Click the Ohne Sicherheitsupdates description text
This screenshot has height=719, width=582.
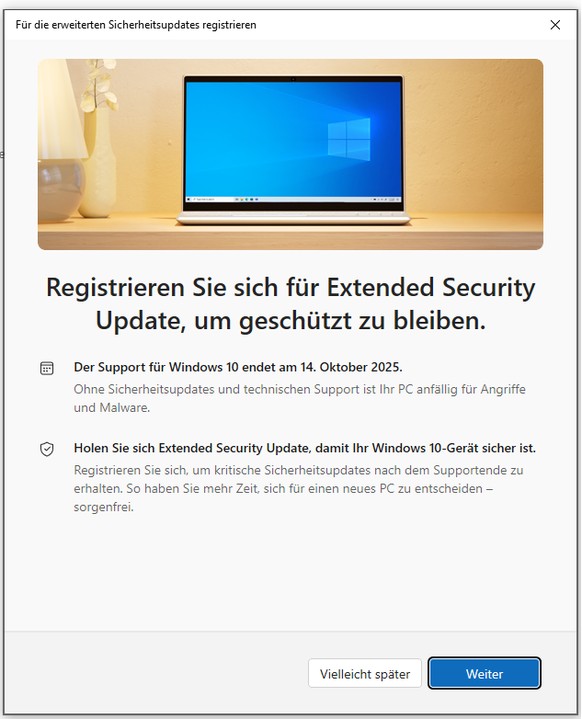tap(299, 398)
